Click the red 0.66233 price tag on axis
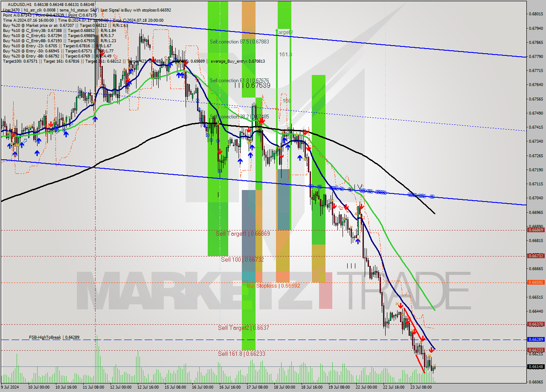Viewport: 546px width, 392px height. pos(536,350)
